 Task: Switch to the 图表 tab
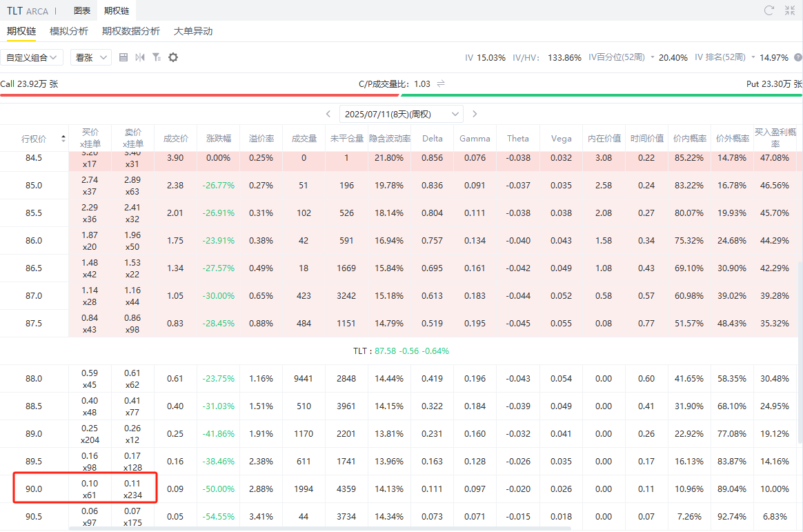tap(82, 10)
